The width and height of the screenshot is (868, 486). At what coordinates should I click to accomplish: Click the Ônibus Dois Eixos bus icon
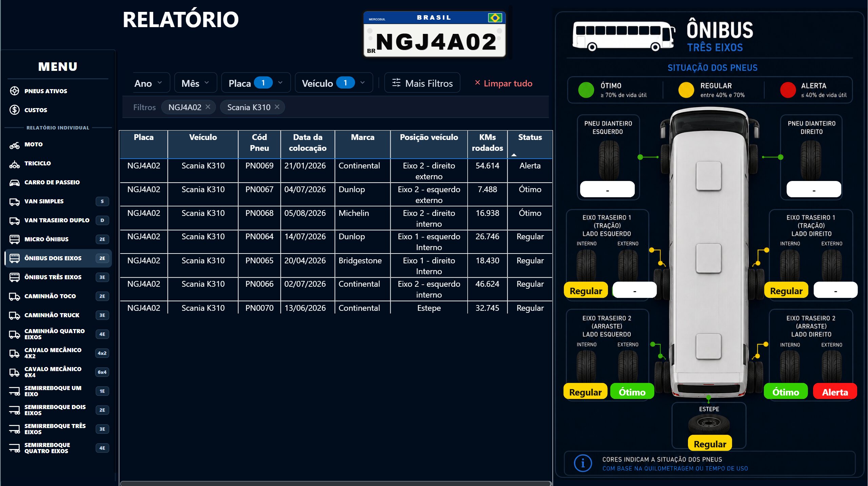[15, 258]
